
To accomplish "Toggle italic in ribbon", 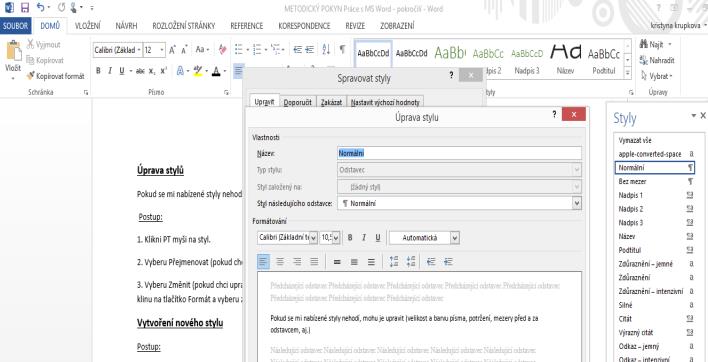I will click(110, 71).
